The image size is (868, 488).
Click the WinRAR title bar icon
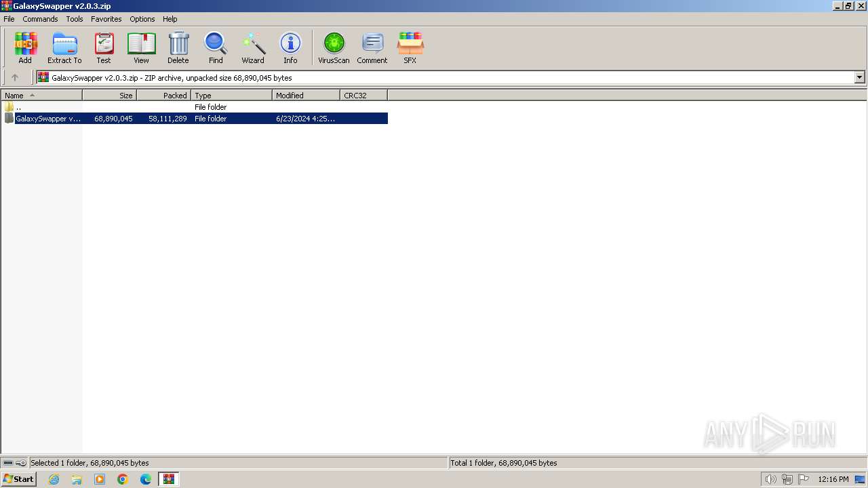click(6, 5)
